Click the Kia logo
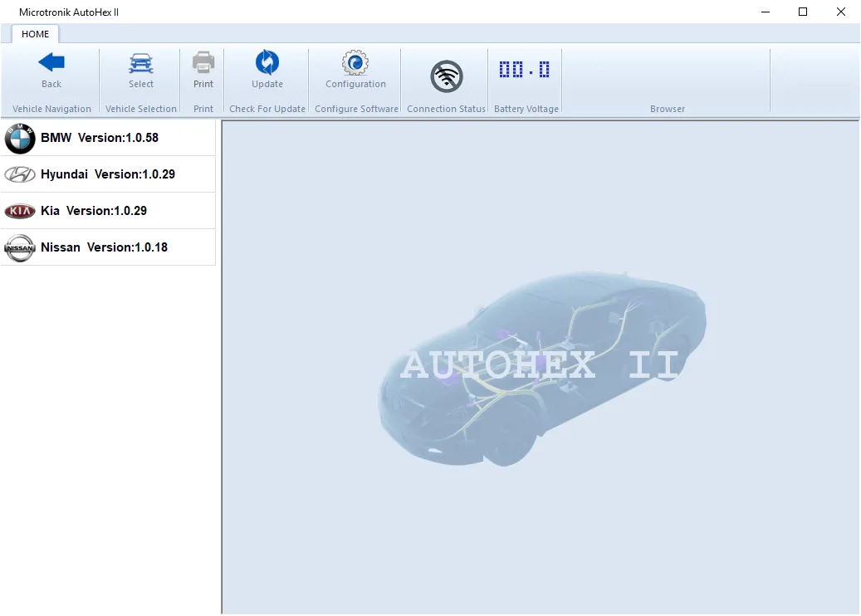Viewport: 861px width, 616px height. tap(20, 211)
